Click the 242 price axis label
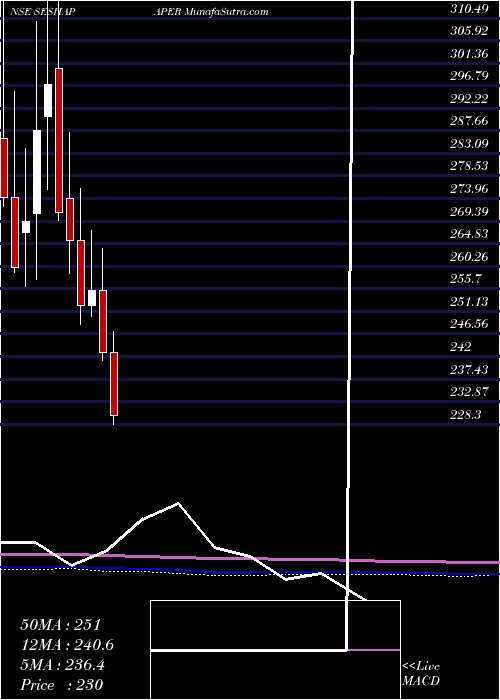 pos(460,347)
